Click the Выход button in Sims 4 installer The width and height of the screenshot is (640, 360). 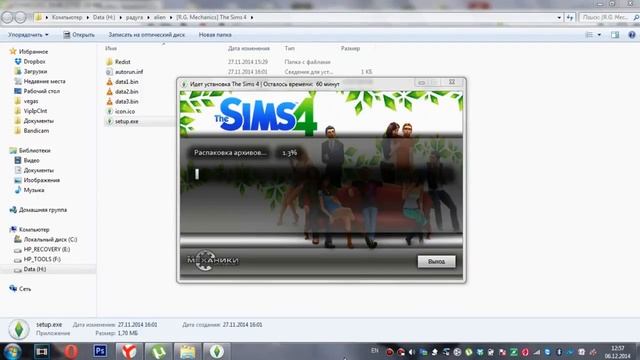[x=436, y=262]
